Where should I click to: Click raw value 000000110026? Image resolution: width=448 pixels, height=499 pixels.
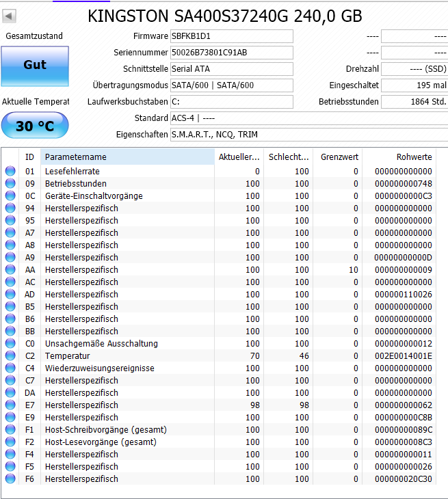pyautogui.click(x=404, y=295)
